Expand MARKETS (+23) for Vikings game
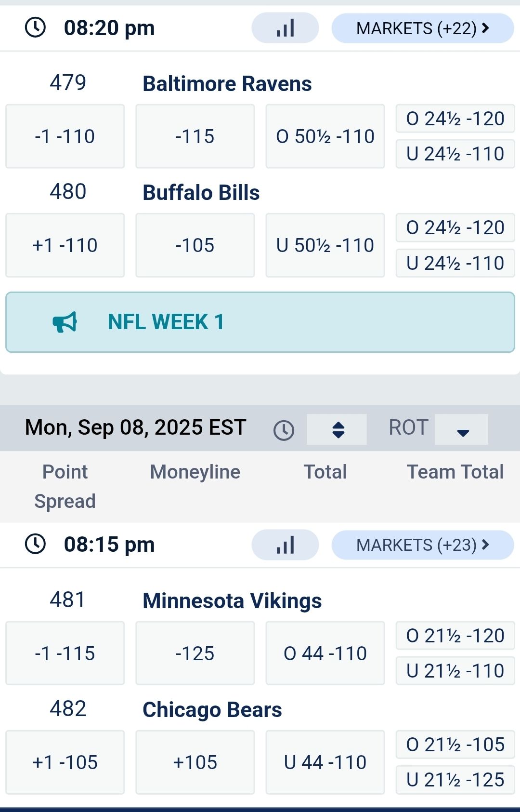The height and width of the screenshot is (812, 520). 423,545
